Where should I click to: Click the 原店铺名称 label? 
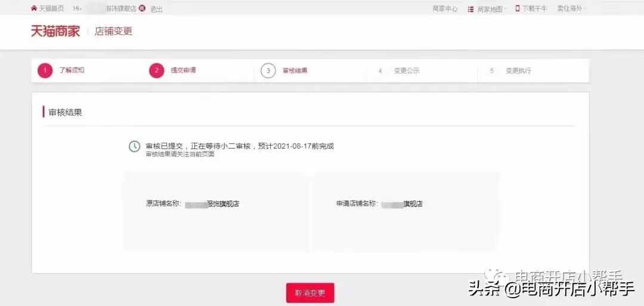(163, 204)
